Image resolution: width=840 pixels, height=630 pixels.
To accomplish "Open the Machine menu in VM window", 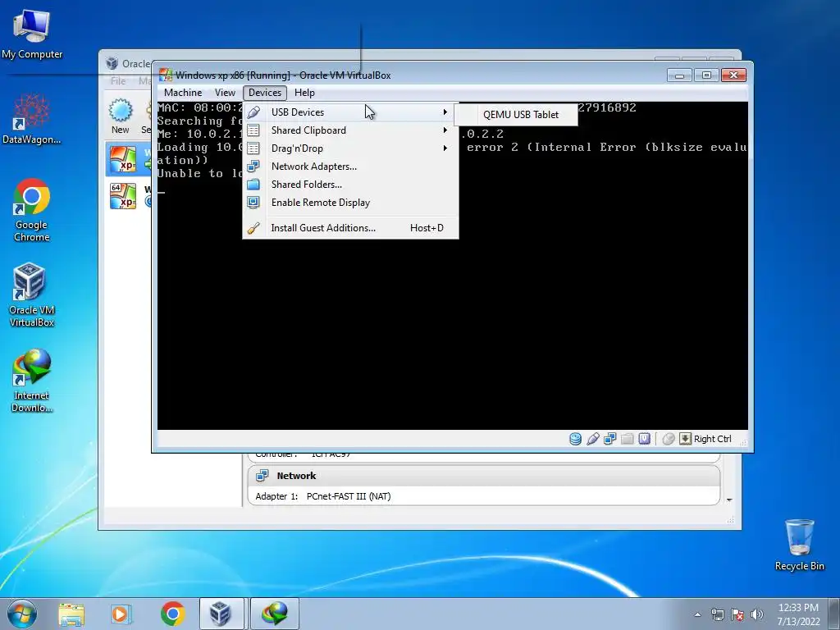I will coord(183,93).
